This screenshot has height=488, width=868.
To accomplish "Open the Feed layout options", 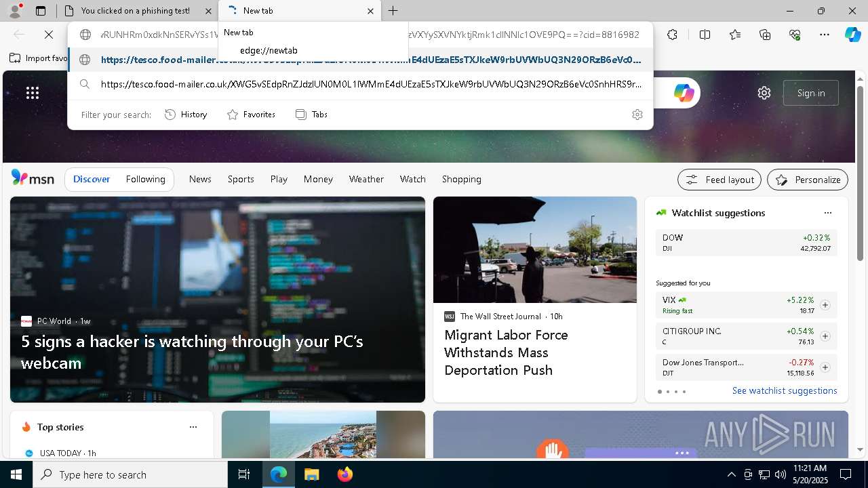I will [x=720, y=180].
